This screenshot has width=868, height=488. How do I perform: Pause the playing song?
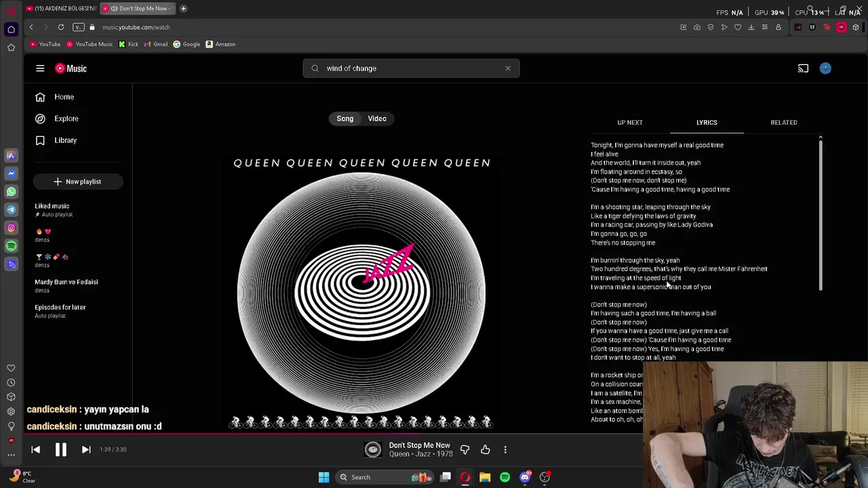(60, 449)
